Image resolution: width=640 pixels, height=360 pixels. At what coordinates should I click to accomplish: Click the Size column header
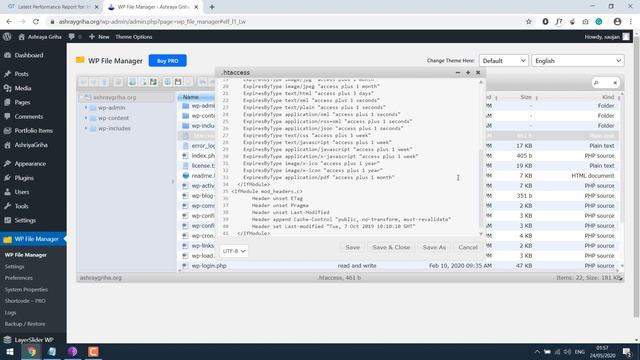(x=526, y=97)
